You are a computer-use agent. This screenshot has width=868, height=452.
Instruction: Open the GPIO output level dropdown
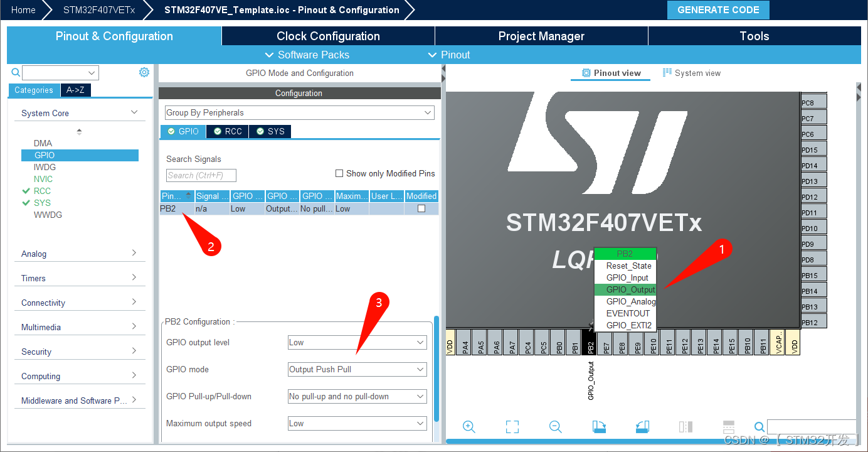(357, 343)
